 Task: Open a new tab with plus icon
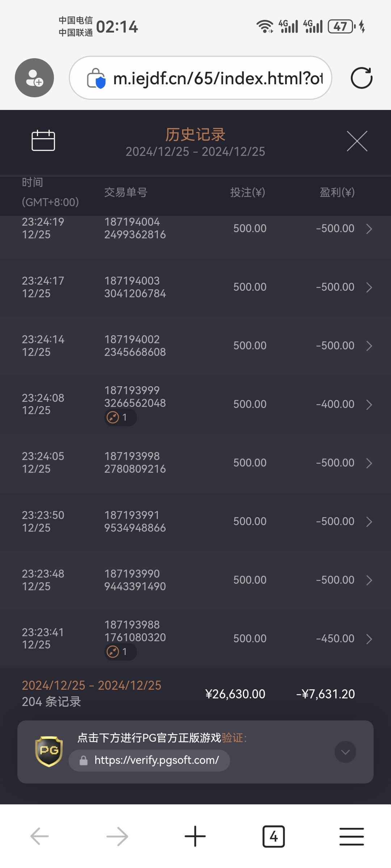(x=195, y=836)
